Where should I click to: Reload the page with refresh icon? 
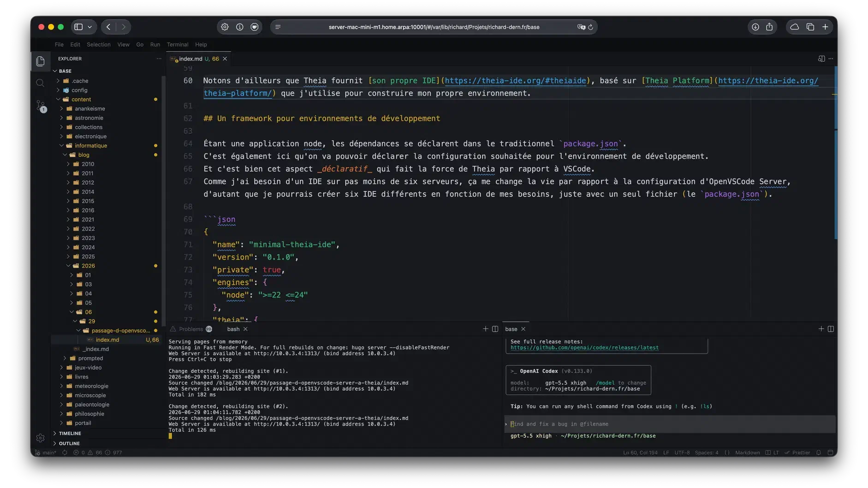(x=590, y=27)
